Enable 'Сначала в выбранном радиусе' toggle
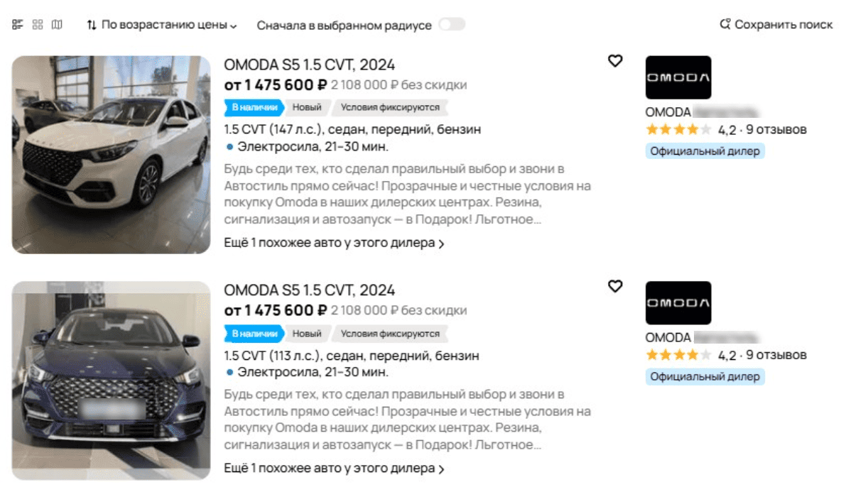868x487 pixels. (x=452, y=25)
